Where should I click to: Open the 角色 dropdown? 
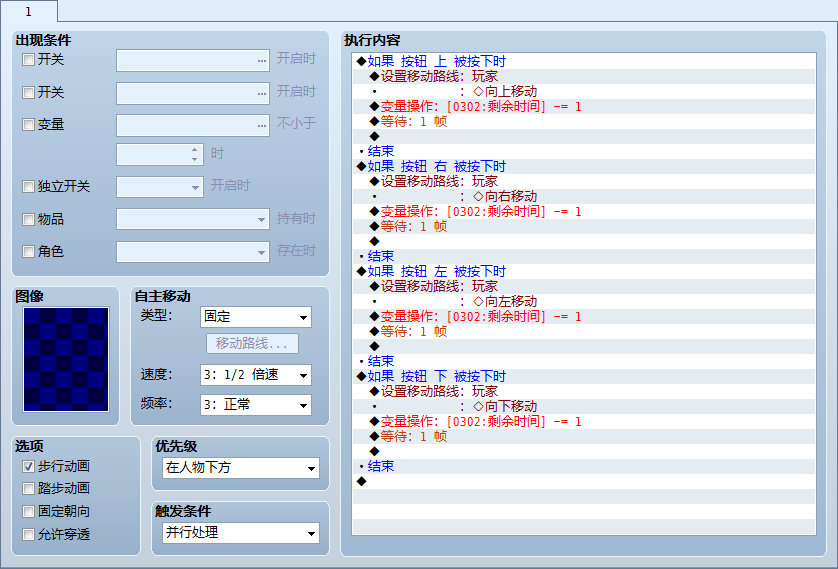click(x=192, y=252)
